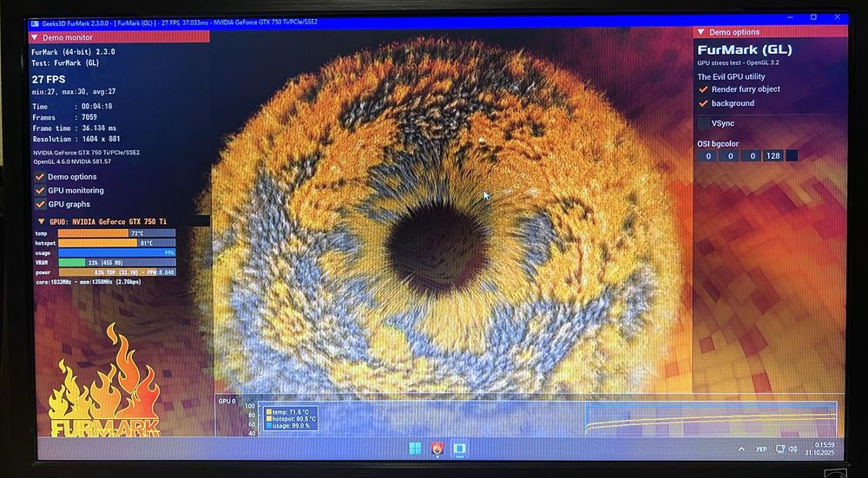Open the network tray icon
This screenshot has height=478, width=868.
[x=780, y=449]
